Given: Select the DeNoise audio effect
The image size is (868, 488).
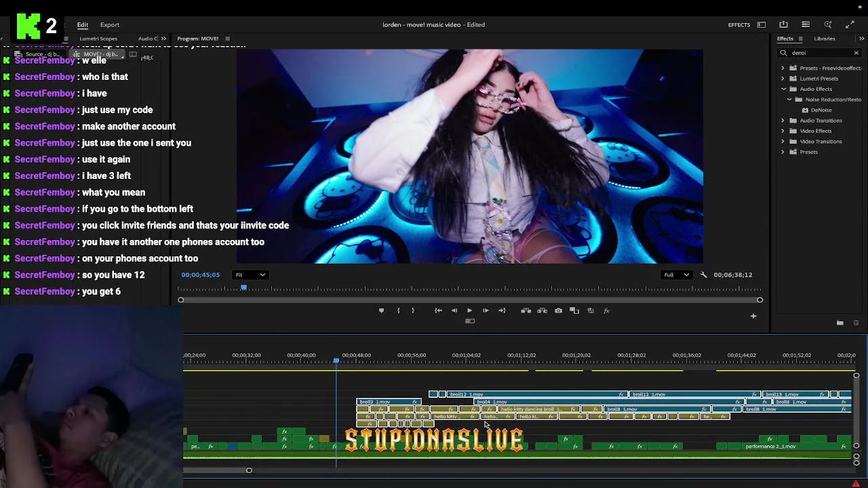Looking at the screenshot, I should [x=821, y=110].
